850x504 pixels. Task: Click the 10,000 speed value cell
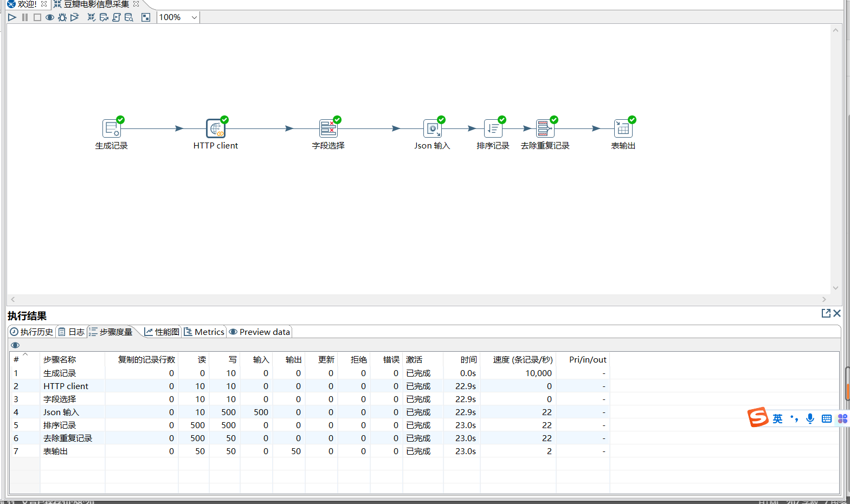pos(518,373)
